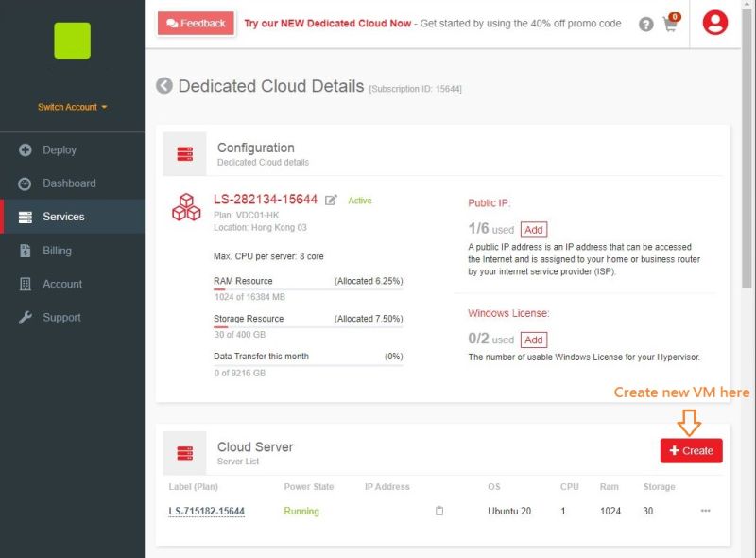Click the Storage Resource usage bar
Screen dimensions: 756x558
[308, 327]
